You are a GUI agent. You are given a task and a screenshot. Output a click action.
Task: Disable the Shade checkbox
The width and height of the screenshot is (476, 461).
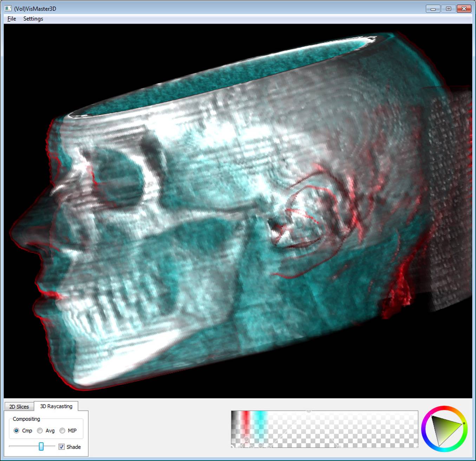61,447
